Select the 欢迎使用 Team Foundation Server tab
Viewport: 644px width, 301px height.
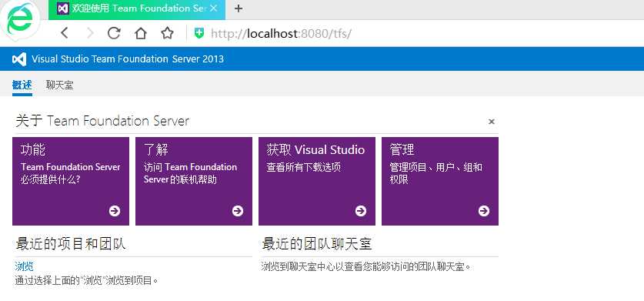click(137, 9)
